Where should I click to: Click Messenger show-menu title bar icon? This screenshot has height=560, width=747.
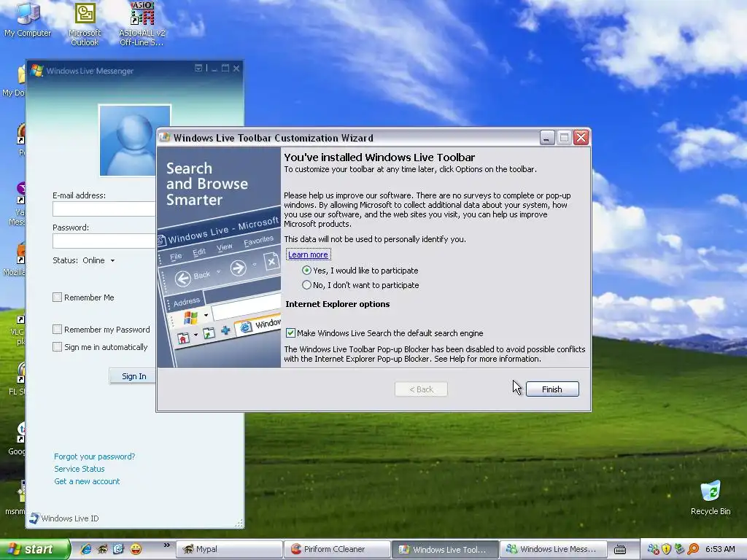click(198, 68)
